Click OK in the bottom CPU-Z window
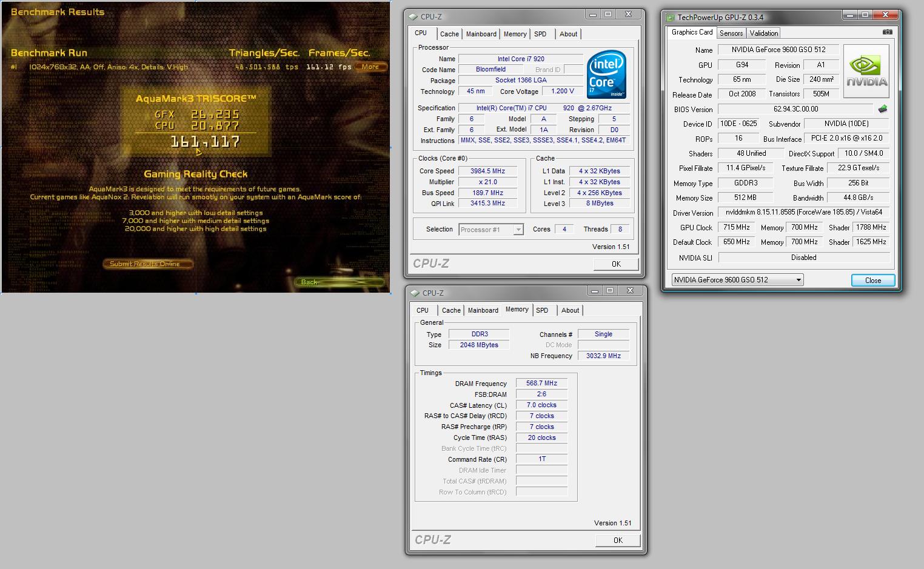The image size is (924, 569). coord(618,540)
